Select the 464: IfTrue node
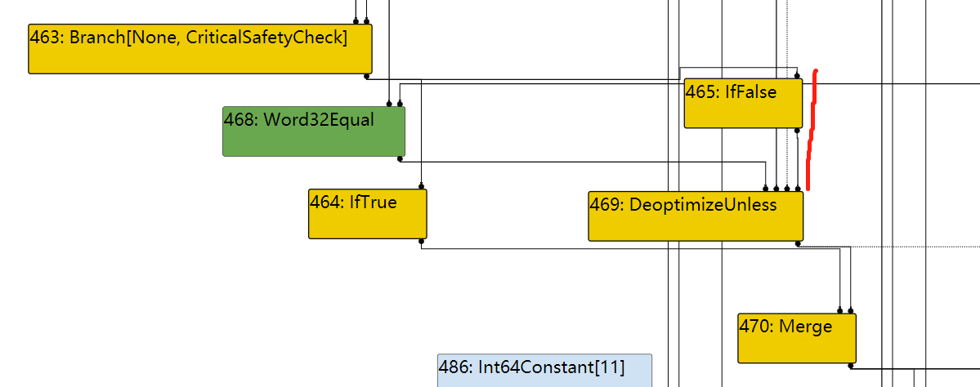980x387 pixels. 368,213
